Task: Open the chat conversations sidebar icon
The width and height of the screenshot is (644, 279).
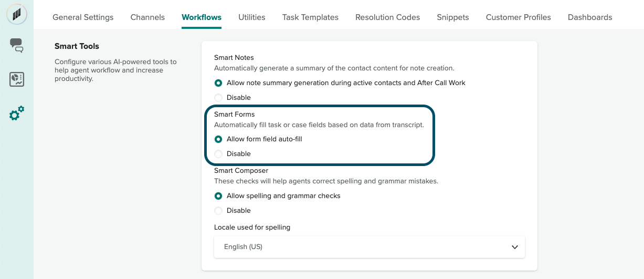Action: [x=17, y=45]
